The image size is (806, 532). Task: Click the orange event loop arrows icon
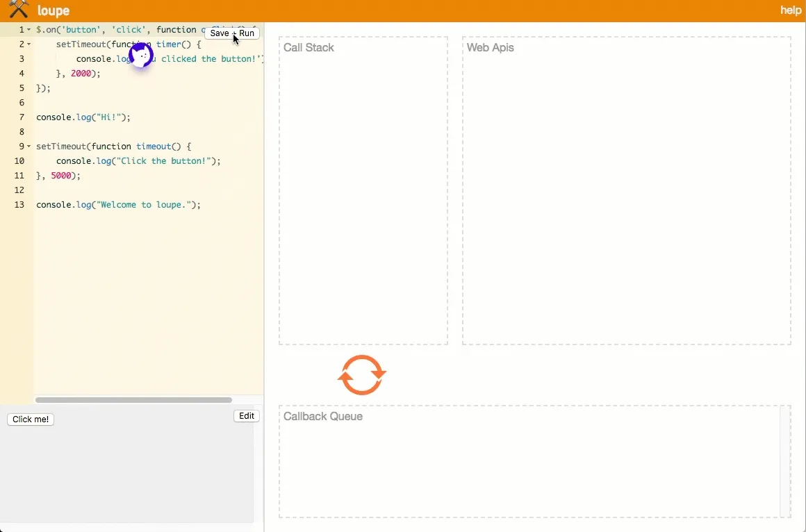click(362, 375)
